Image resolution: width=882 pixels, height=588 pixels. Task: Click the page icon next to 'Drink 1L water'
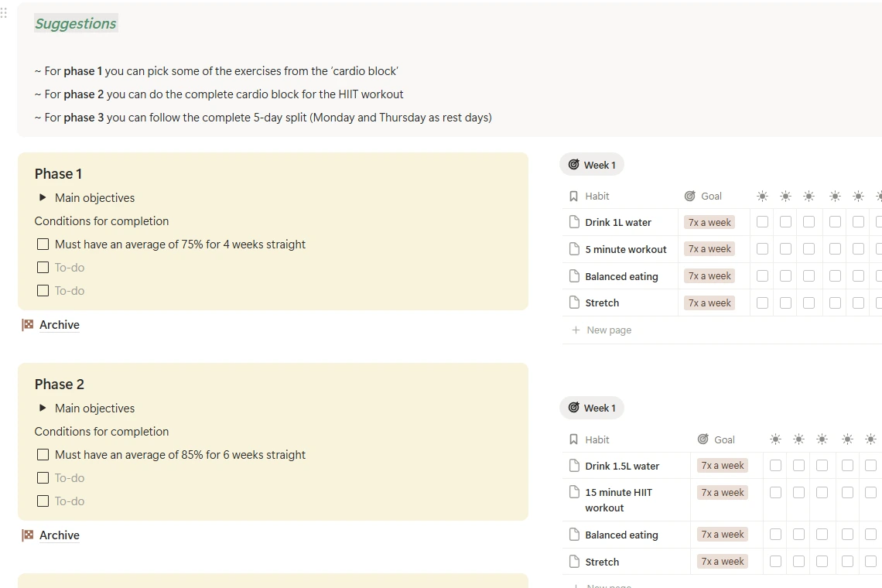pyautogui.click(x=574, y=222)
